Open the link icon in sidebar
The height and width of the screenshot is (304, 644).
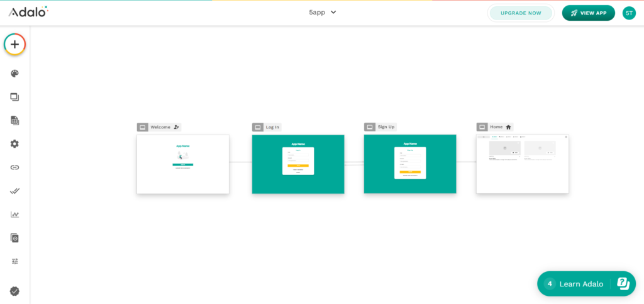pyautogui.click(x=15, y=167)
